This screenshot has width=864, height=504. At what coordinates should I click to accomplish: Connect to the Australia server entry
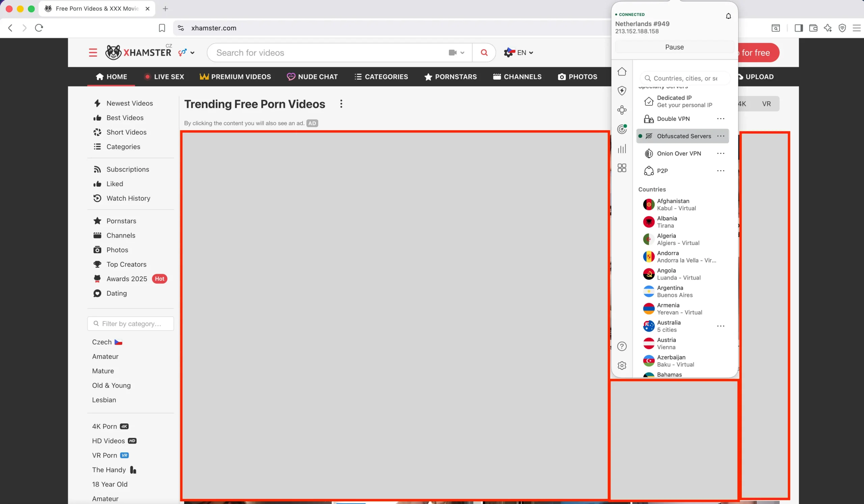(672, 326)
